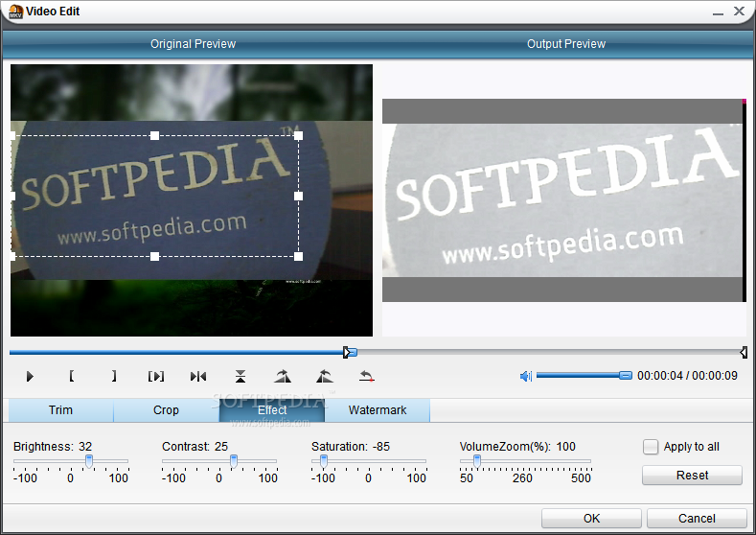
Task: Click the VolumeZoom slider handle
Action: pyautogui.click(x=477, y=461)
